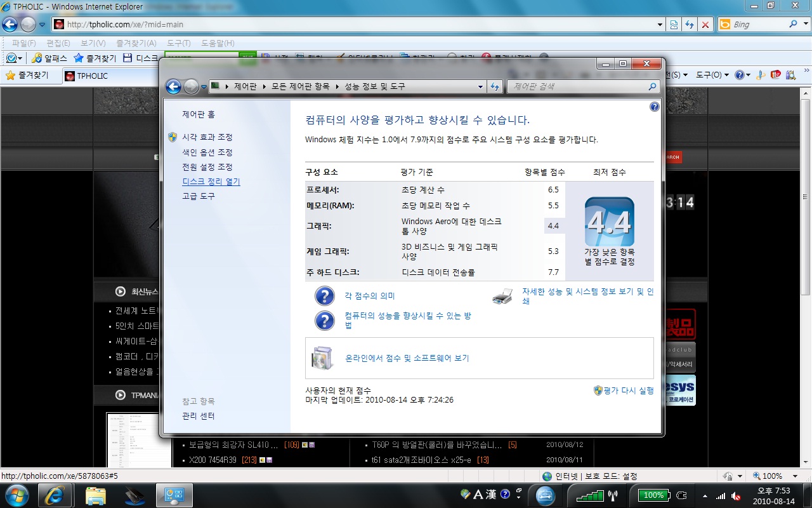Open Windows Explorer folder icon in taskbar
Viewport: 812px width, 508px height.
click(96, 495)
